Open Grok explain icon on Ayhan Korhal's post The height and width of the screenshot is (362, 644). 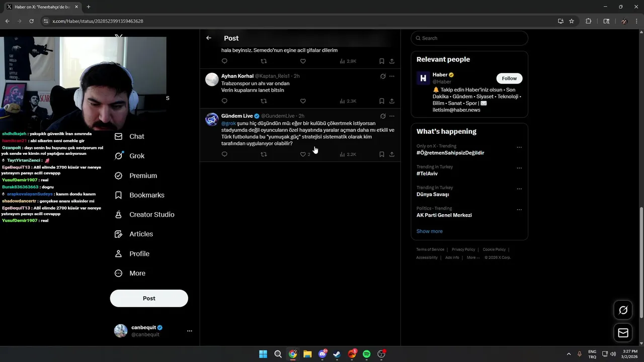(383, 76)
